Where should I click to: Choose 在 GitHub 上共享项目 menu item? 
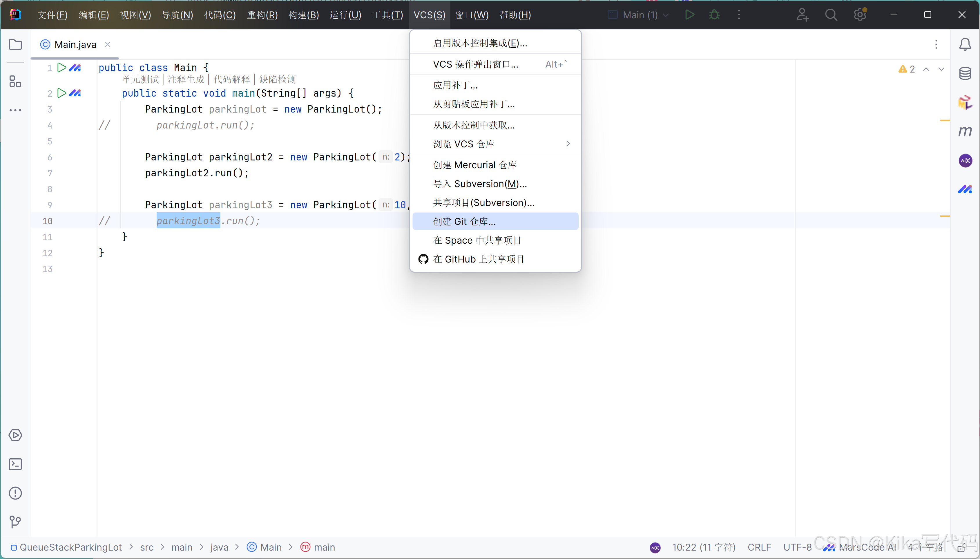coord(479,259)
